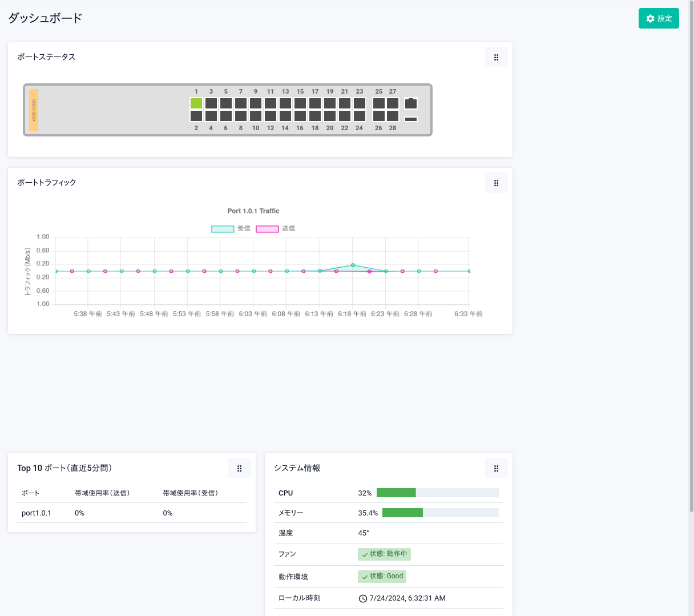Click port 24 on the switch diagram
Screen dimensions: 694x616
pyautogui.click(x=360, y=116)
